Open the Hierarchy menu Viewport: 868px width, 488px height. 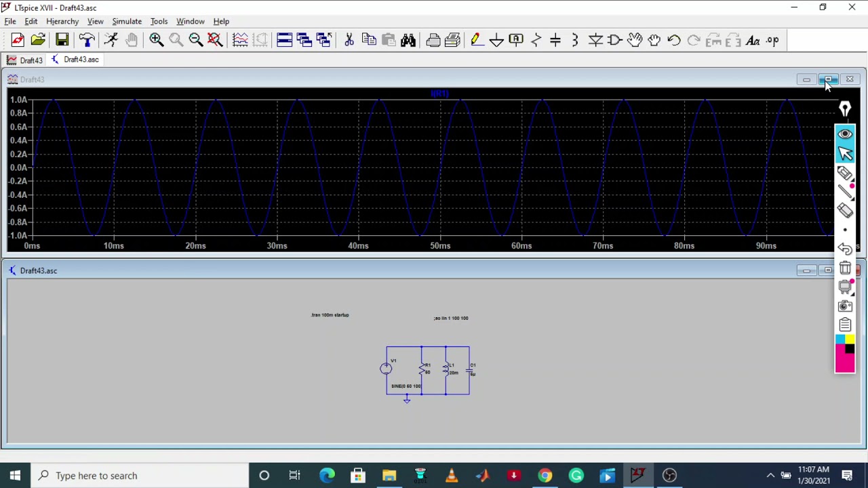point(62,21)
